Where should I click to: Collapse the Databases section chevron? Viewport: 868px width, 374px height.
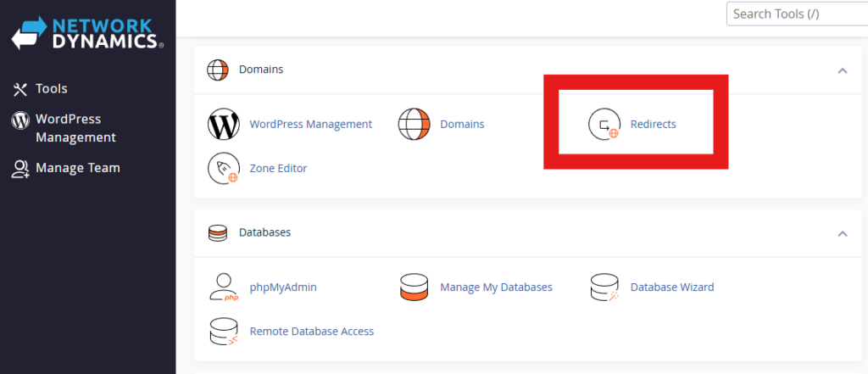842,233
